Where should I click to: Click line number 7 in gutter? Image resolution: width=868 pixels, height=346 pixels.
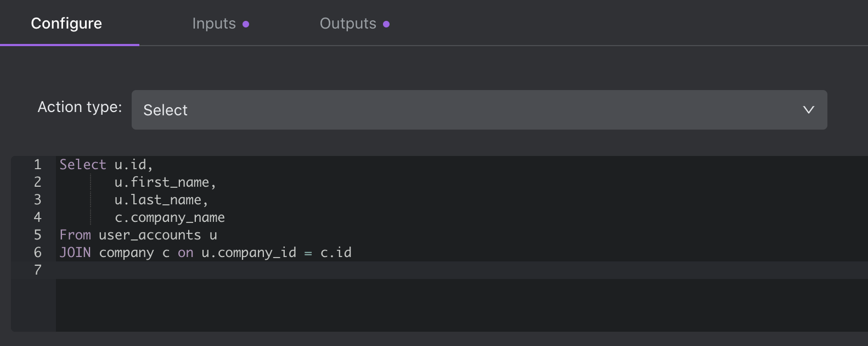click(x=37, y=270)
